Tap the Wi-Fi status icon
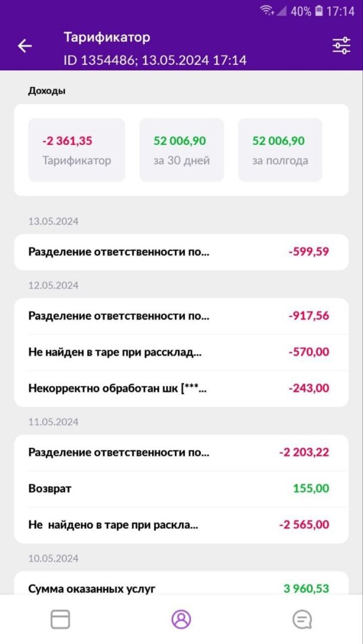Image resolution: width=363 pixels, height=644 pixels. [x=267, y=11]
